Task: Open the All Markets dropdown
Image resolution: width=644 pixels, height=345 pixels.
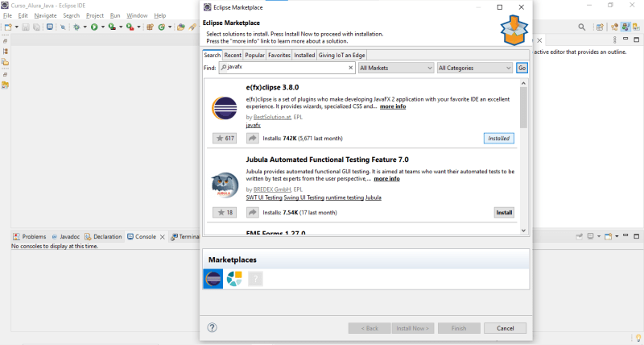Action: tap(396, 68)
